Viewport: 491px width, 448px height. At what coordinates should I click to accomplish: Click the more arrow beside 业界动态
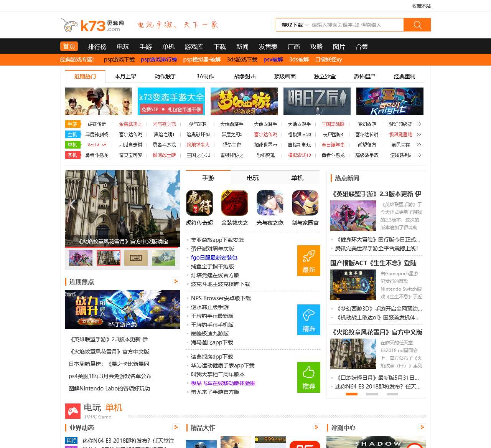[x=176, y=427]
